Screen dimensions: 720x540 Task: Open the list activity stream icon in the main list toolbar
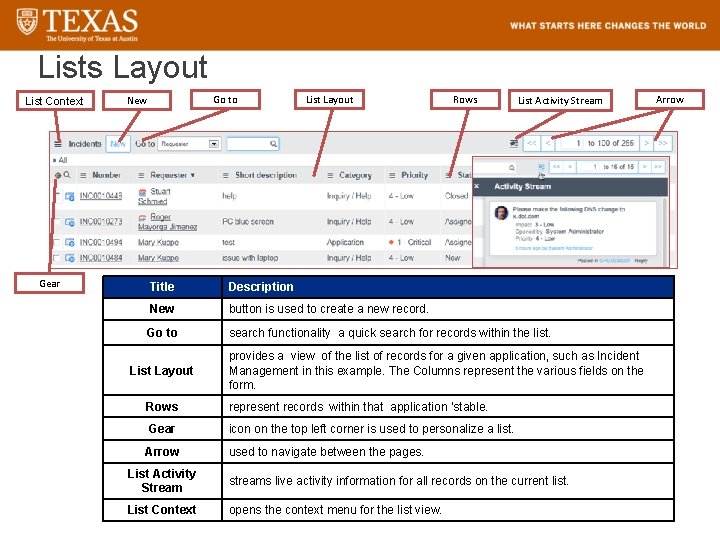514,144
